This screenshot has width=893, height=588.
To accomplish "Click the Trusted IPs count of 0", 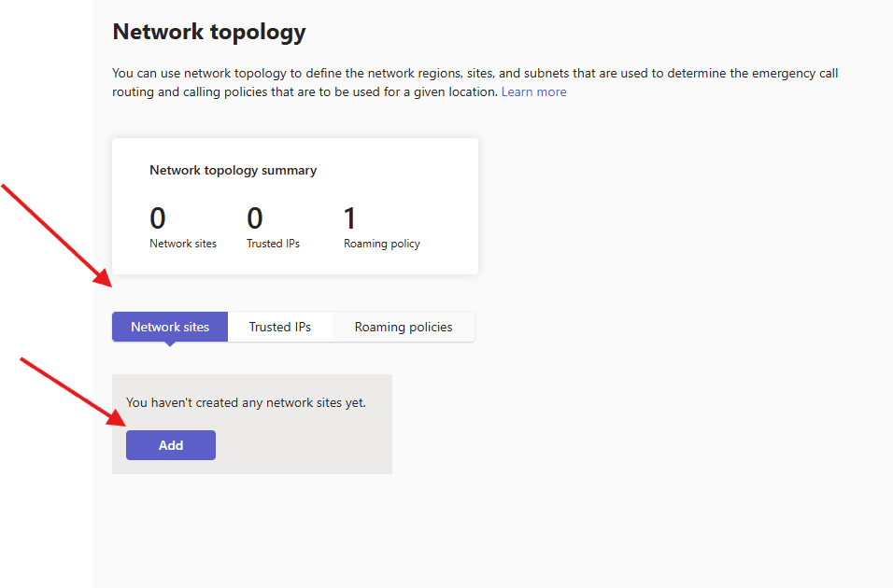I will coord(255,218).
